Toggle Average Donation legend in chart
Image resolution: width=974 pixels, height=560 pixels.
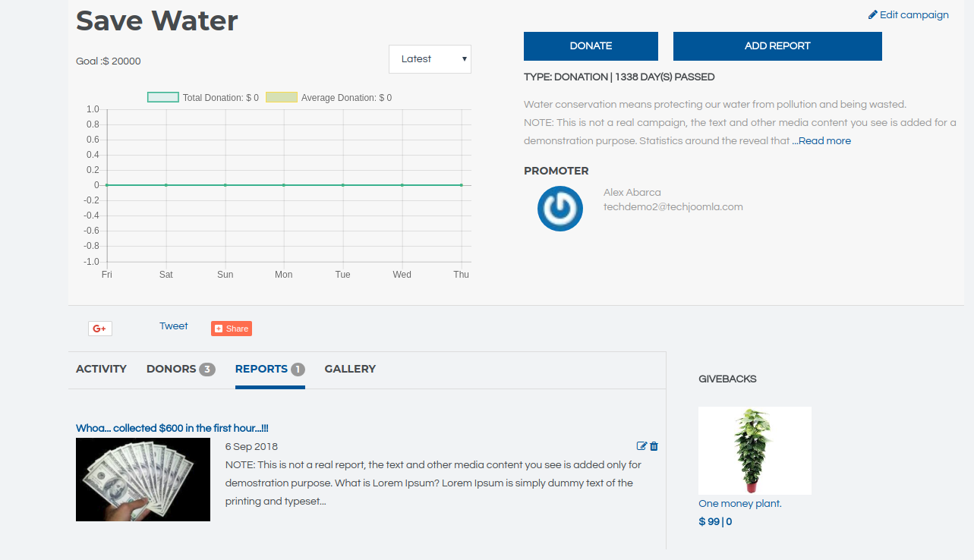pyautogui.click(x=329, y=98)
